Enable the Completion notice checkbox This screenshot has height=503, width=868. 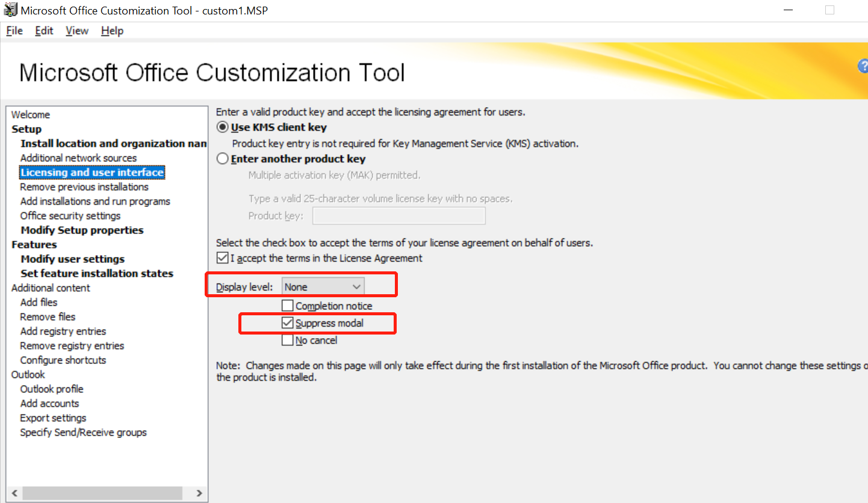288,306
